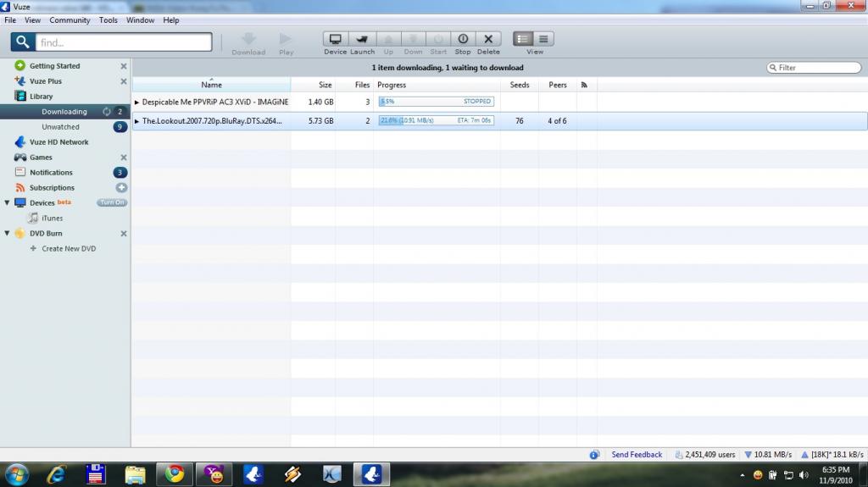This screenshot has width=868, height=487.
Task: Open Subscriptions in the sidebar
Action: 52,188
